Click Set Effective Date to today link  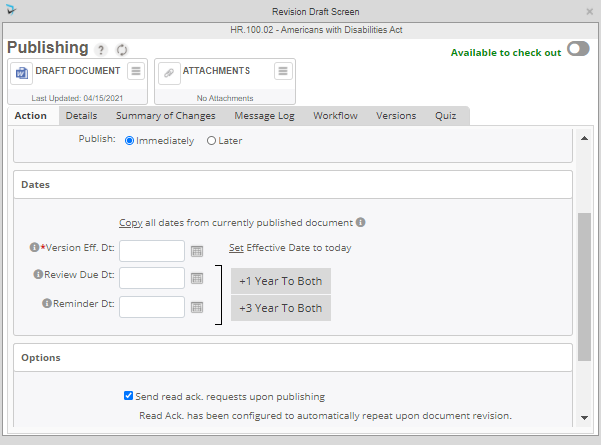(x=236, y=248)
